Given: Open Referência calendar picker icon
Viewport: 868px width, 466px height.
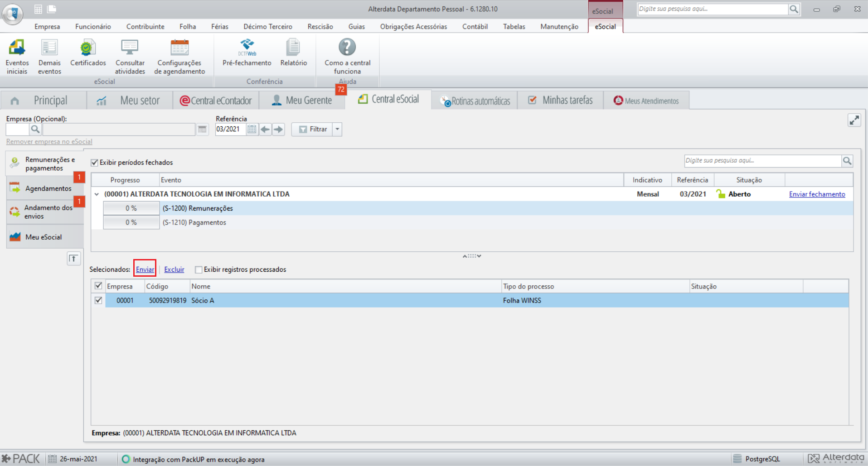Looking at the screenshot, I should 252,130.
